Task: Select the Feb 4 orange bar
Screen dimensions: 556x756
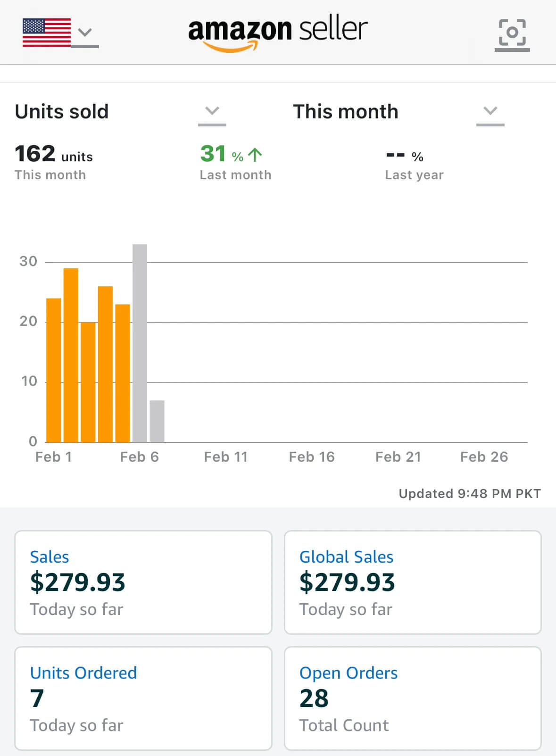Action: click(x=105, y=364)
